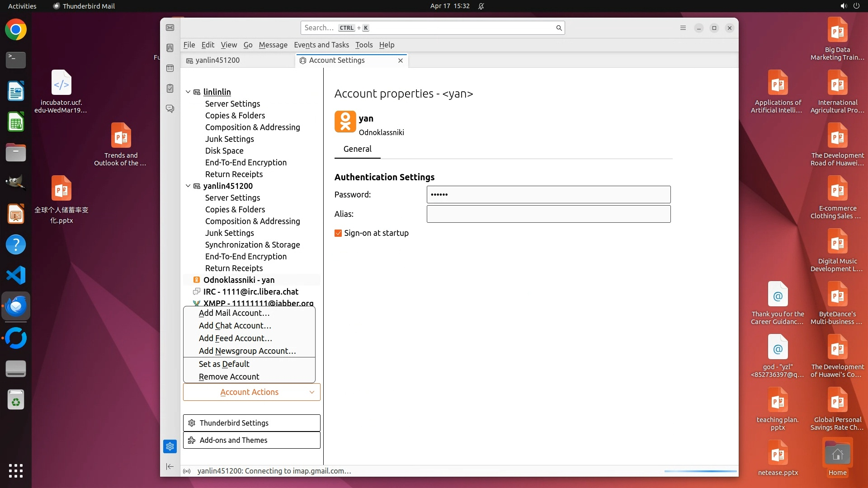The width and height of the screenshot is (868, 488).
Task: Collapse the yanlin451200 account tree
Action: (188, 186)
